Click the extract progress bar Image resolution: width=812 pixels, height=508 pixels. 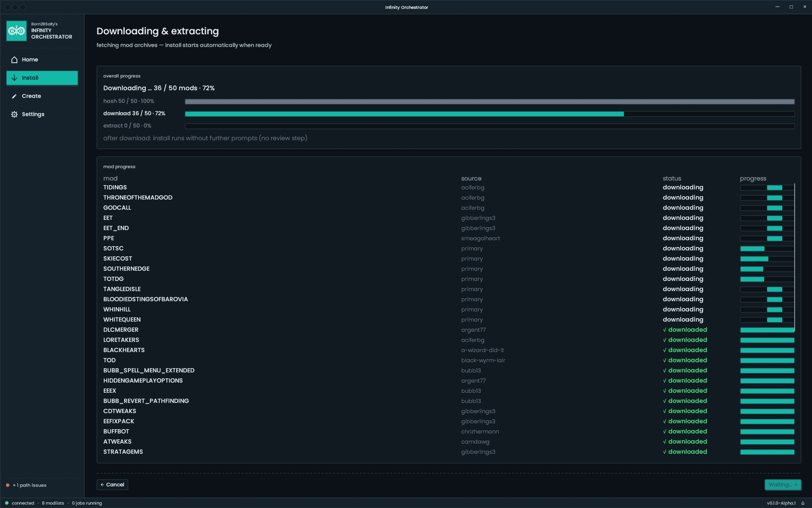(490, 126)
